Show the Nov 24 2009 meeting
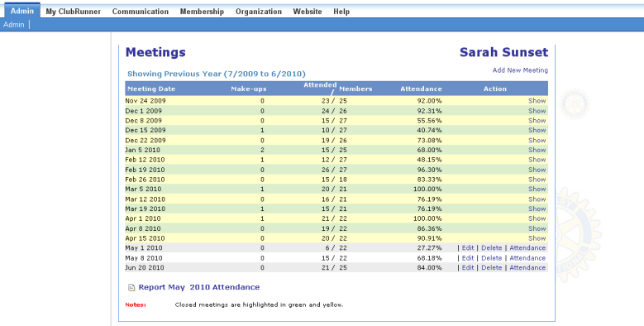Screen dimensions: 644x326 tap(537, 101)
